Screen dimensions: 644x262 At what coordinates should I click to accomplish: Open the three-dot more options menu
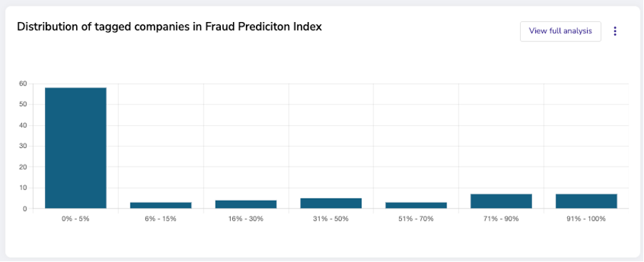coord(615,31)
